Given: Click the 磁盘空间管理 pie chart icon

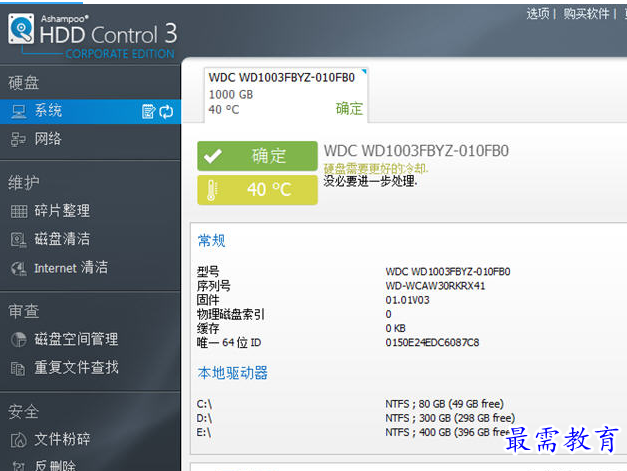Looking at the screenshot, I should click(x=18, y=339).
